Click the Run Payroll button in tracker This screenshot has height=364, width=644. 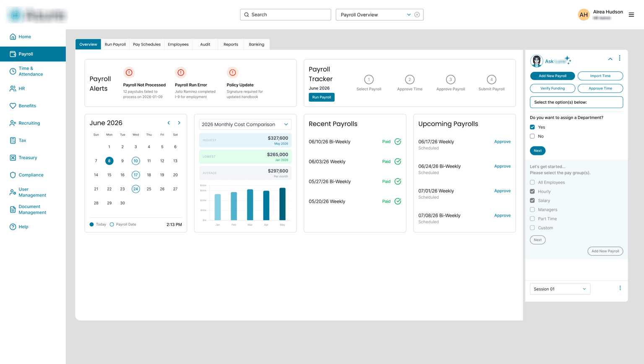click(322, 97)
